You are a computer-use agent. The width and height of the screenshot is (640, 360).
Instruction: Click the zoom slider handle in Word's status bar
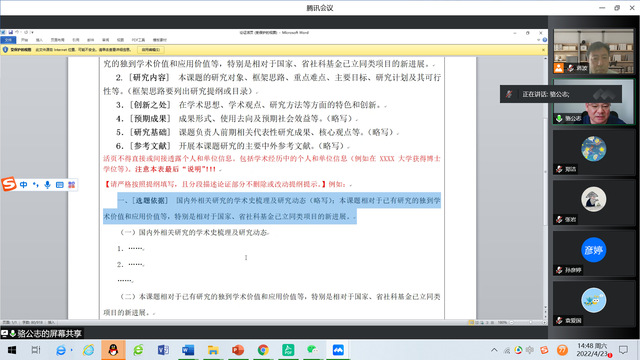click(530, 322)
